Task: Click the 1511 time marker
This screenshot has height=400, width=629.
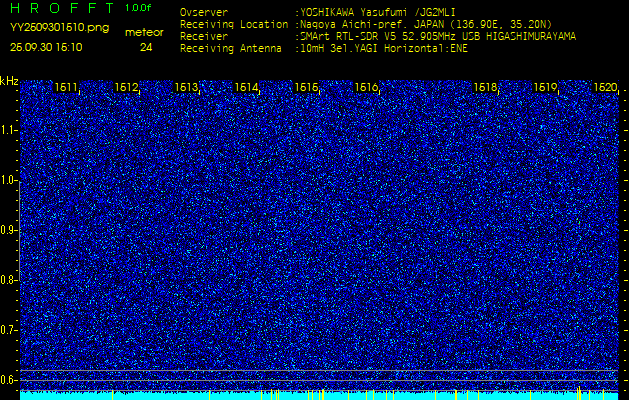Action: coord(67,88)
